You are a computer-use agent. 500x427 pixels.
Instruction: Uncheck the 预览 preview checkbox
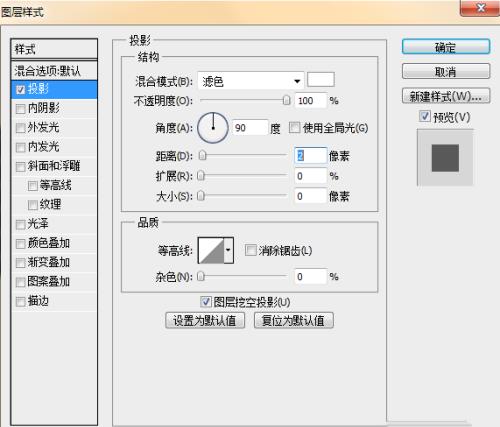(424, 116)
